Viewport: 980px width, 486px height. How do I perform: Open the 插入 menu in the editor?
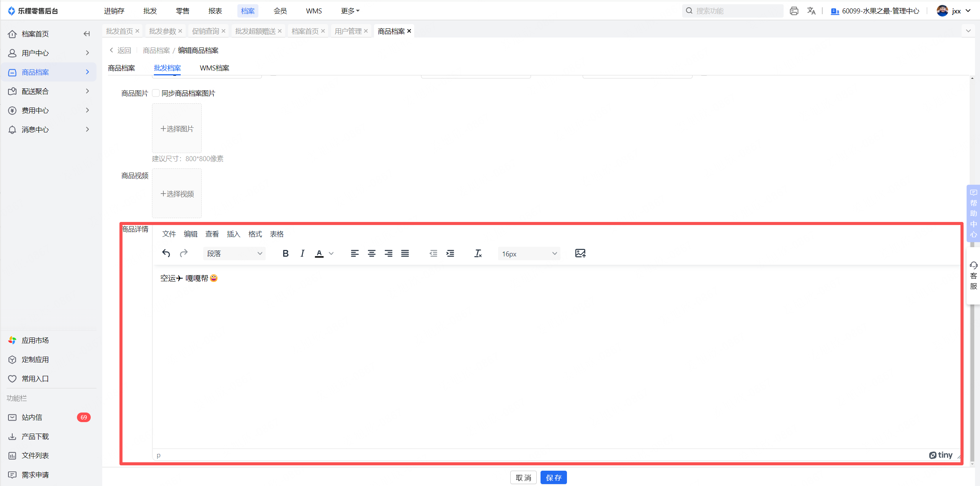click(233, 234)
